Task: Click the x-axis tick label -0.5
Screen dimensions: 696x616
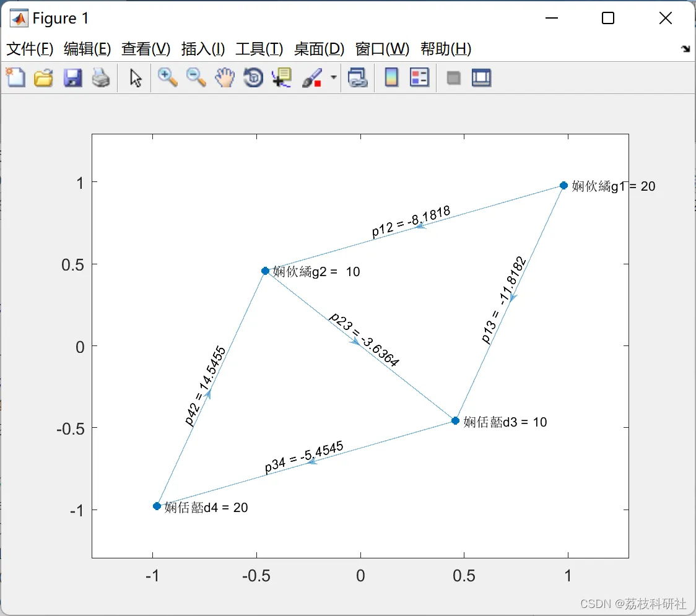Action: click(x=256, y=576)
